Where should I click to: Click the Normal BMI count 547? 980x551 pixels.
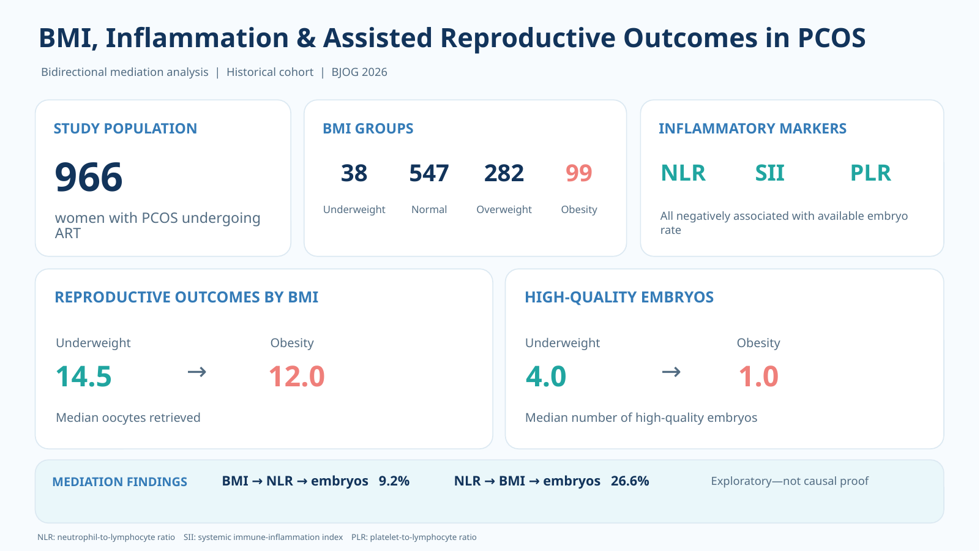429,173
